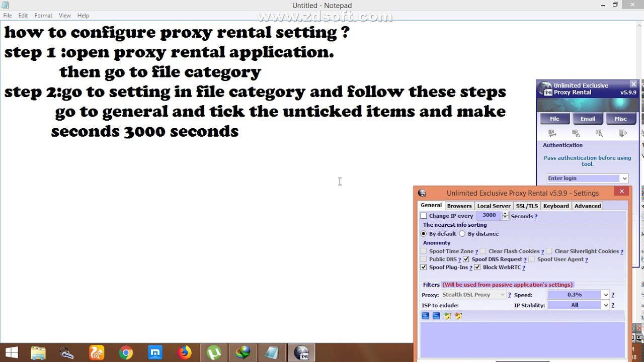Open help mark beside Proxy dropdown
The image size is (644, 362).
coord(510,295)
